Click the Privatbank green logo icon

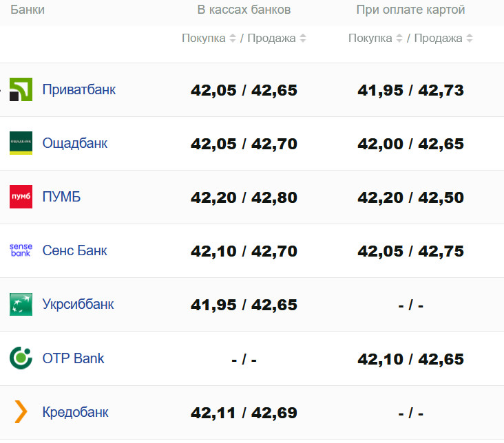coord(21,90)
